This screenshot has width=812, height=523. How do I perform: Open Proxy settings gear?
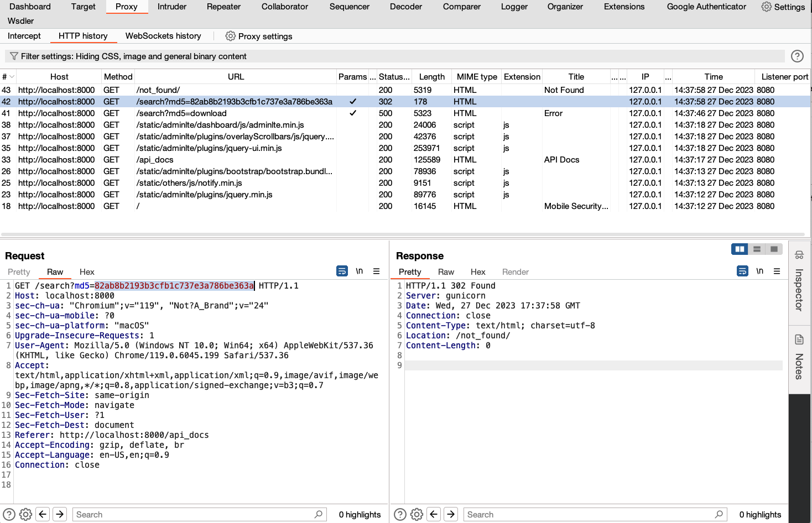pos(231,36)
